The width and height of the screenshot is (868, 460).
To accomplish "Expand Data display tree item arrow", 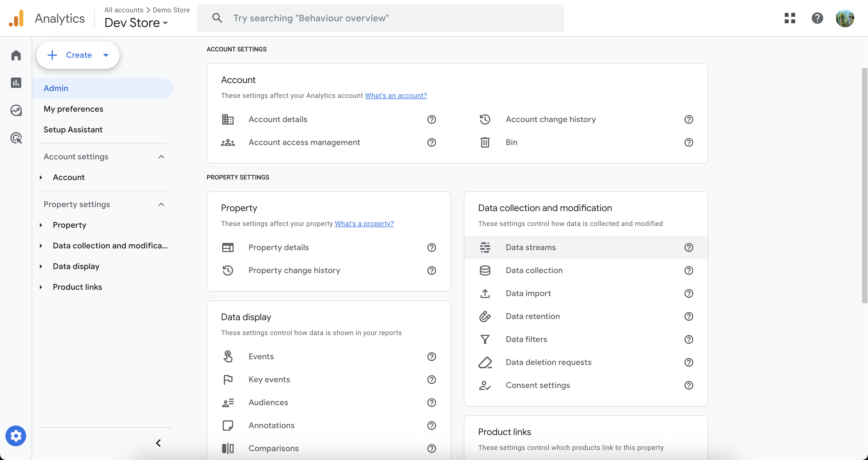I will point(41,266).
